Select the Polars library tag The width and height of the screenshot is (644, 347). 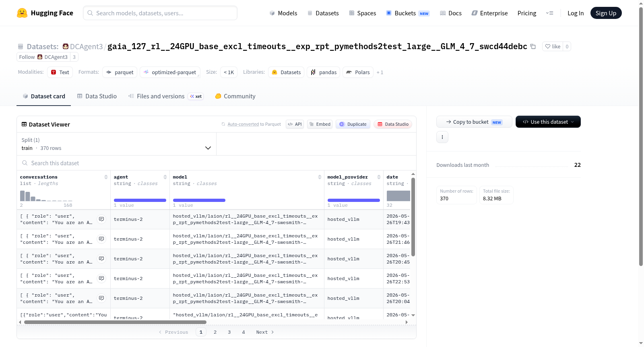click(x=358, y=72)
